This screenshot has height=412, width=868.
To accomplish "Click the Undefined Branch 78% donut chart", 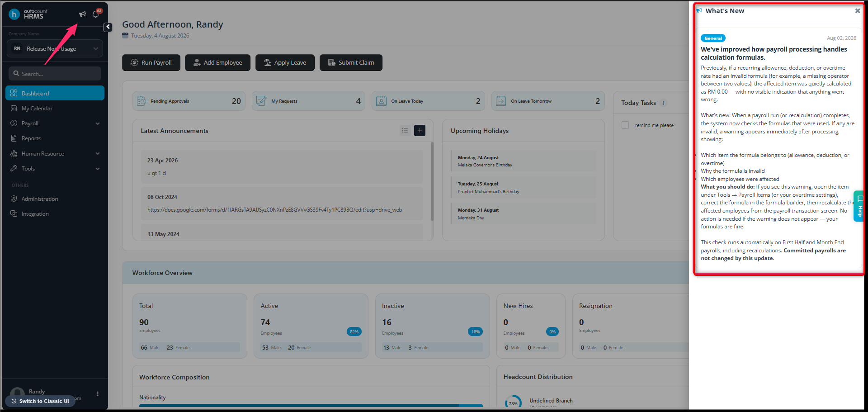I will [513, 402].
